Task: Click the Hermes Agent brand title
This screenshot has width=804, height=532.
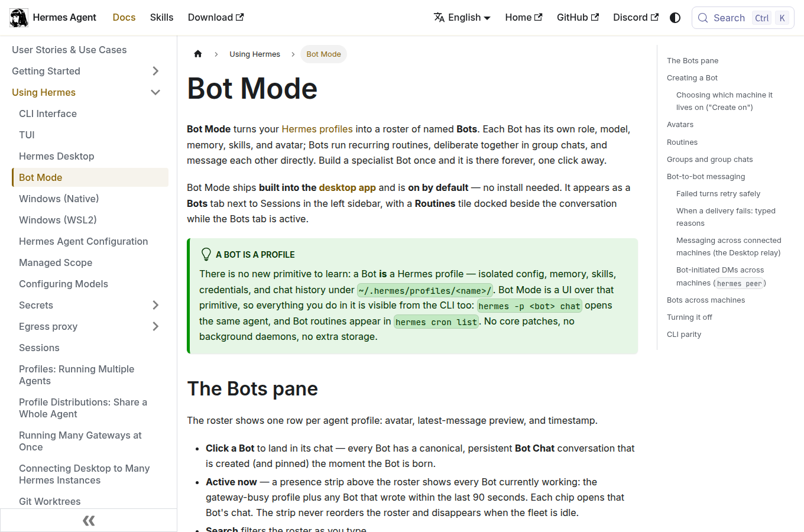Action: (x=64, y=18)
